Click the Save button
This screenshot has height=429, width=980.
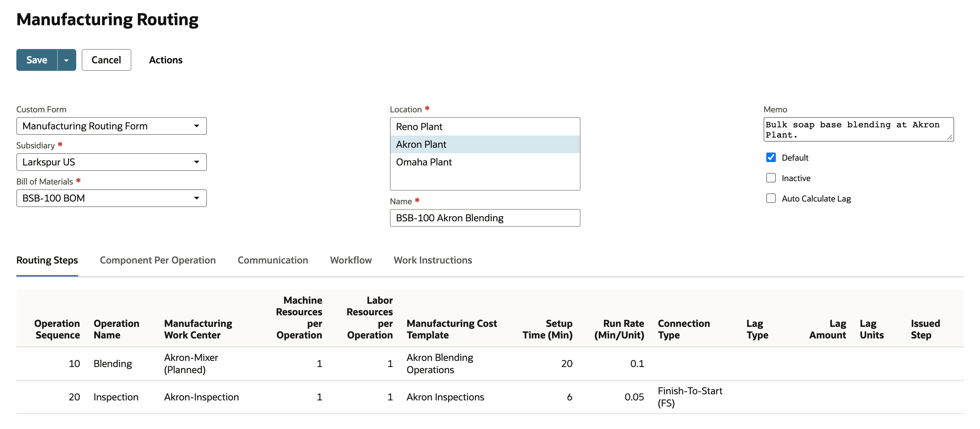coord(36,60)
